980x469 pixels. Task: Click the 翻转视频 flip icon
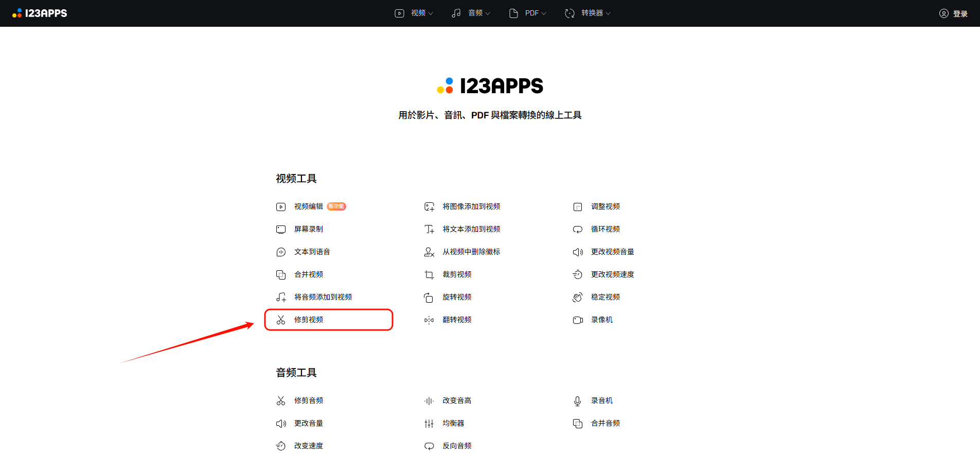coord(429,320)
